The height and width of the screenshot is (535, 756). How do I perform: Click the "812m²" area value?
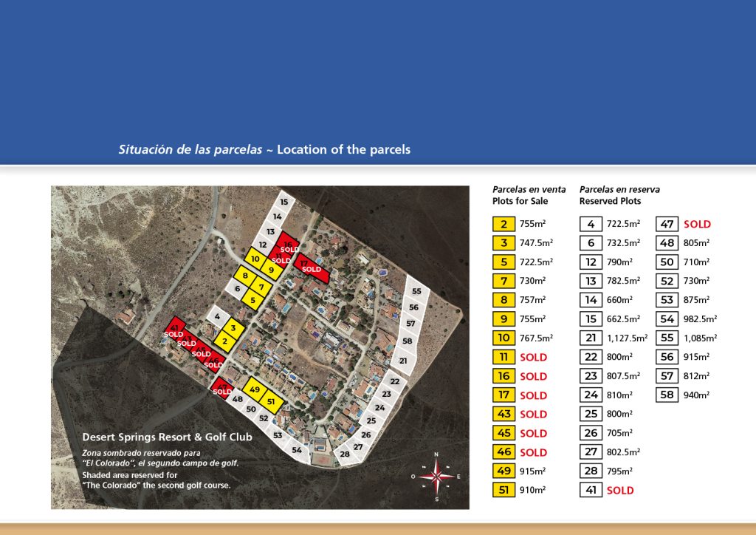[x=696, y=376]
